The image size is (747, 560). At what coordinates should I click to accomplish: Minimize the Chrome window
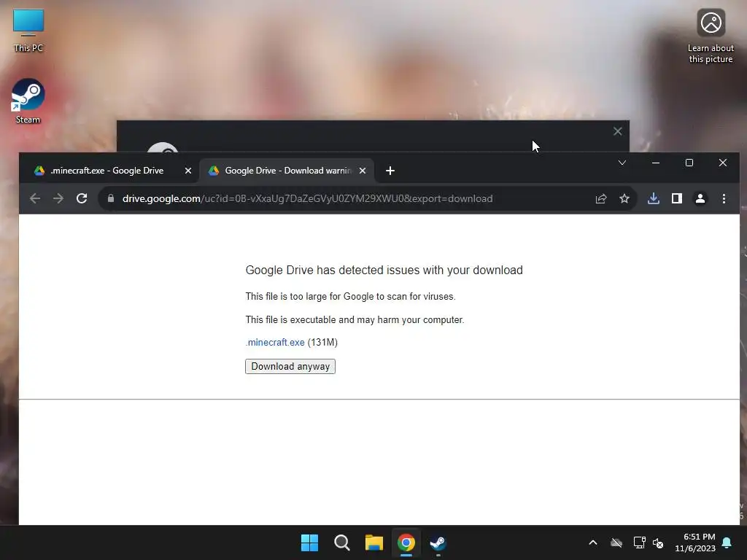tap(656, 163)
